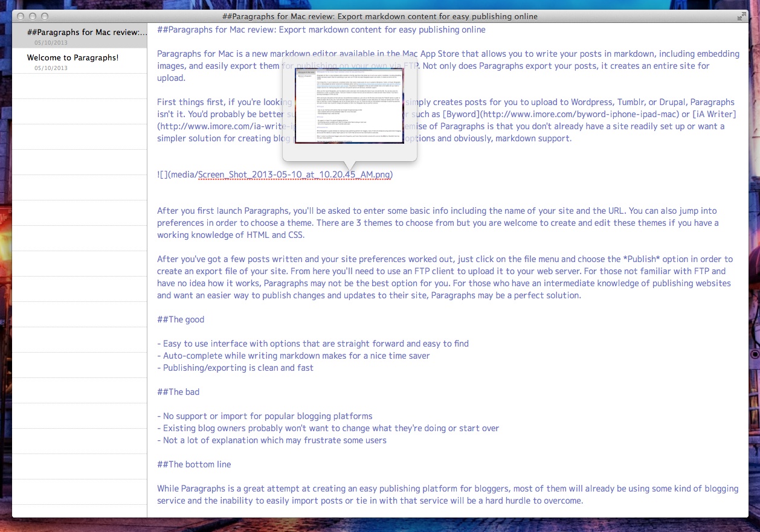Viewport: 760px width, 532px height.
Task: Click the embedded screenshot preview thumbnail
Action: 349,105
